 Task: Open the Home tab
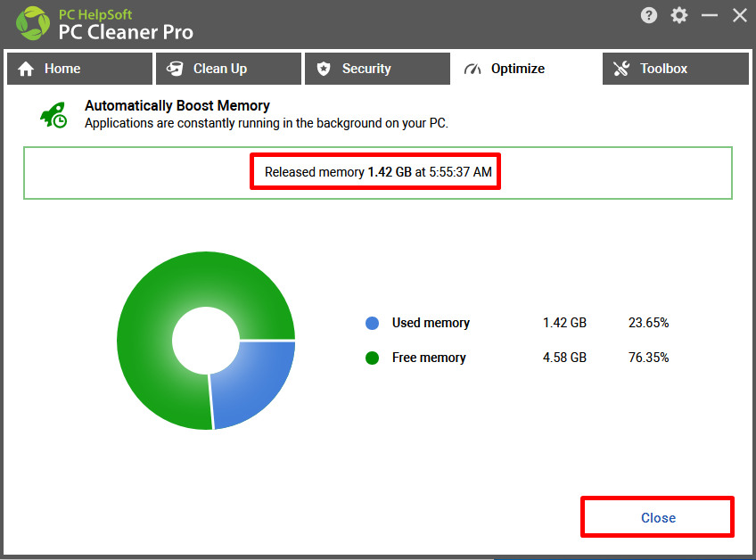pos(79,69)
